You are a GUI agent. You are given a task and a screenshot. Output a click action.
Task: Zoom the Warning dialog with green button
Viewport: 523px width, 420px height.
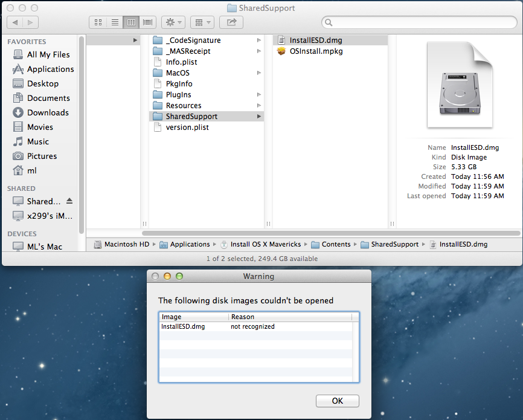(179, 276)
